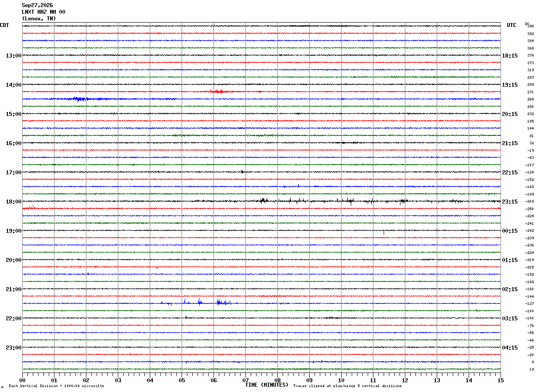Click minute 05 on time axis
This screenshot has height=392, width=536.
182,380
